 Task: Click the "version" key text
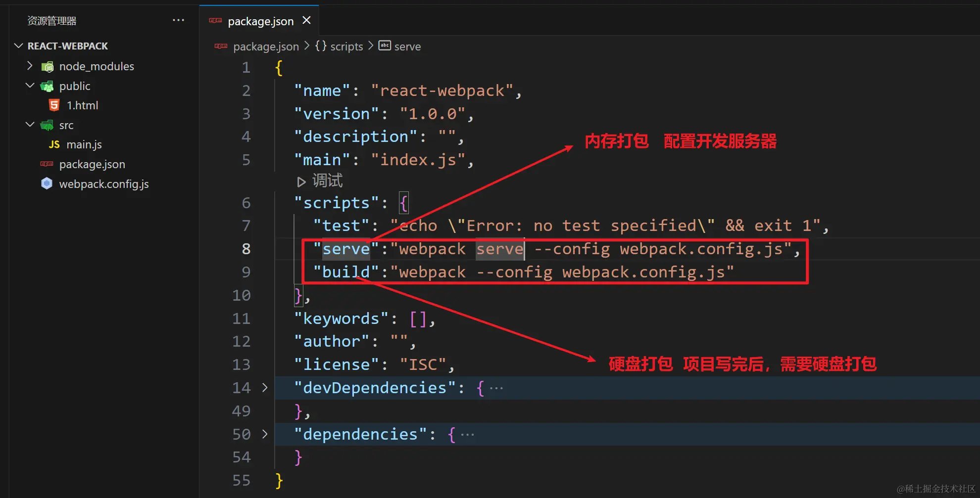(x=337, y=114)
